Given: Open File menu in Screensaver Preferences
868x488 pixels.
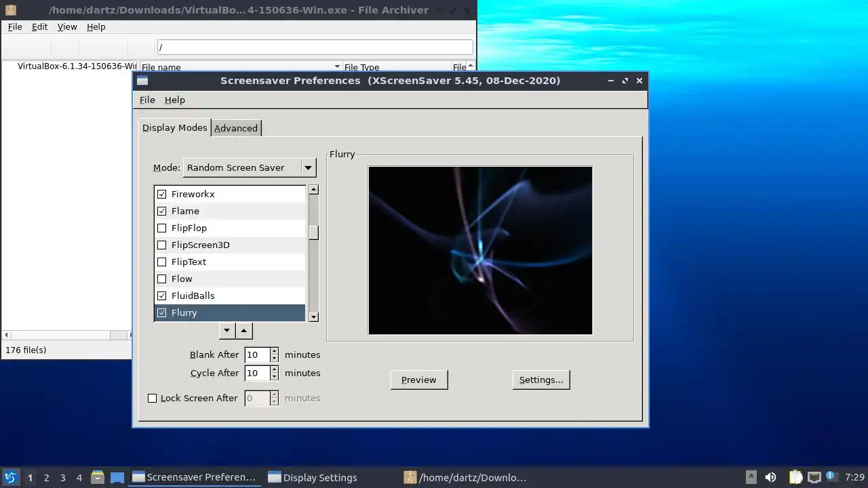Looking at the screenshot, I should [x=147, y=100].
